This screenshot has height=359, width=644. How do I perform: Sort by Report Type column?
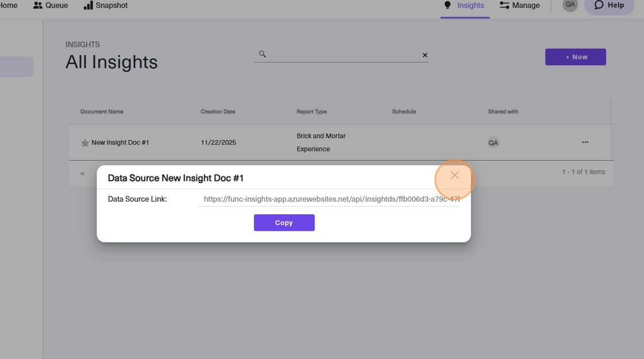[312, 111]
